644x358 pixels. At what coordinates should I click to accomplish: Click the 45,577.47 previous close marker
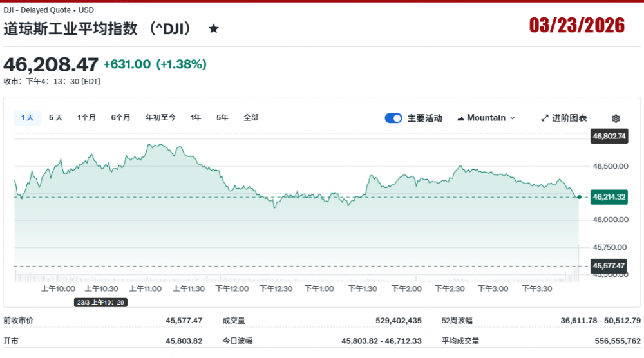(609, 265)
